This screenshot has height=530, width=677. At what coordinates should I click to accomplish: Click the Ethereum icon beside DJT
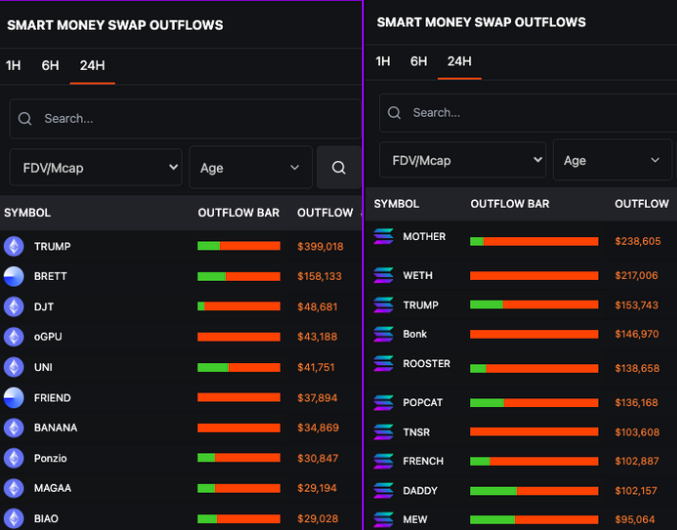14,307
